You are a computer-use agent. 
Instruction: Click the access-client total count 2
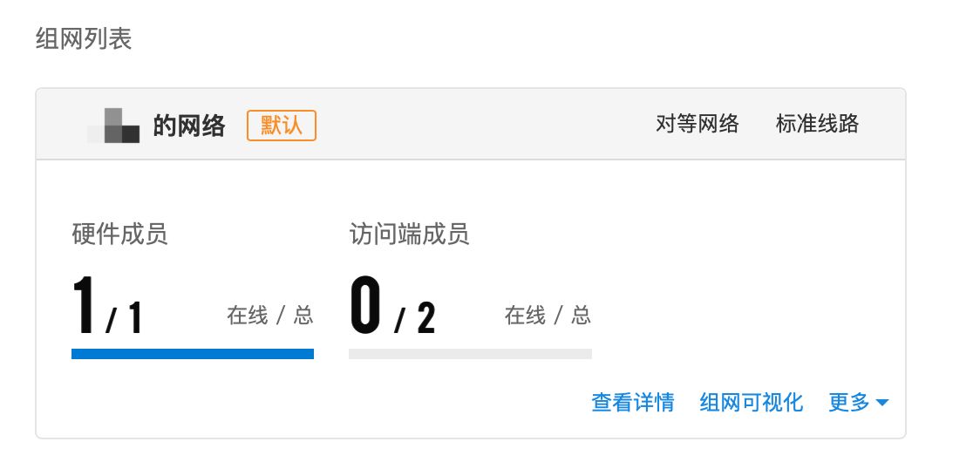(x=425, y=318)
